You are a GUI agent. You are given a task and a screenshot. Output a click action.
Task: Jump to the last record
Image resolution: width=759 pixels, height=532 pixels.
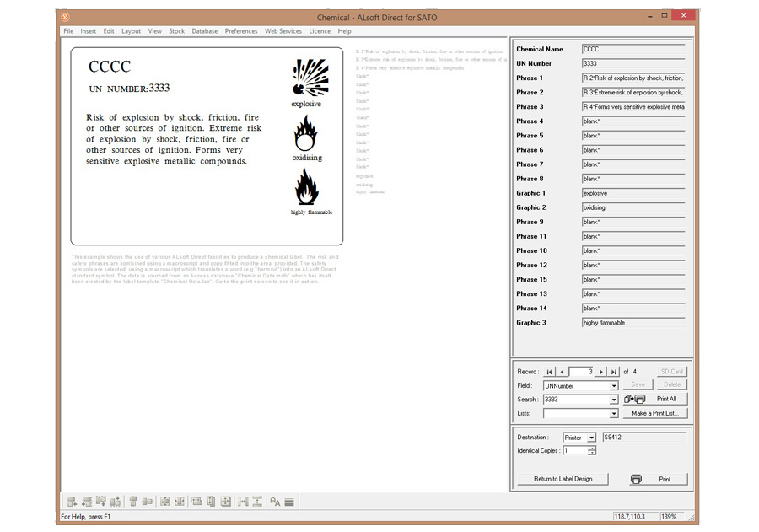[x=614, y=371]
